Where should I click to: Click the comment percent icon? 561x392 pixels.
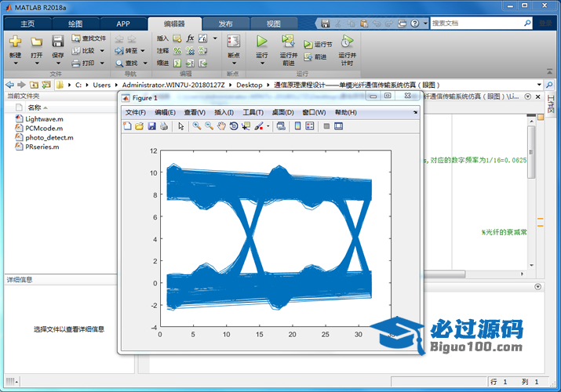pos(177,51)
